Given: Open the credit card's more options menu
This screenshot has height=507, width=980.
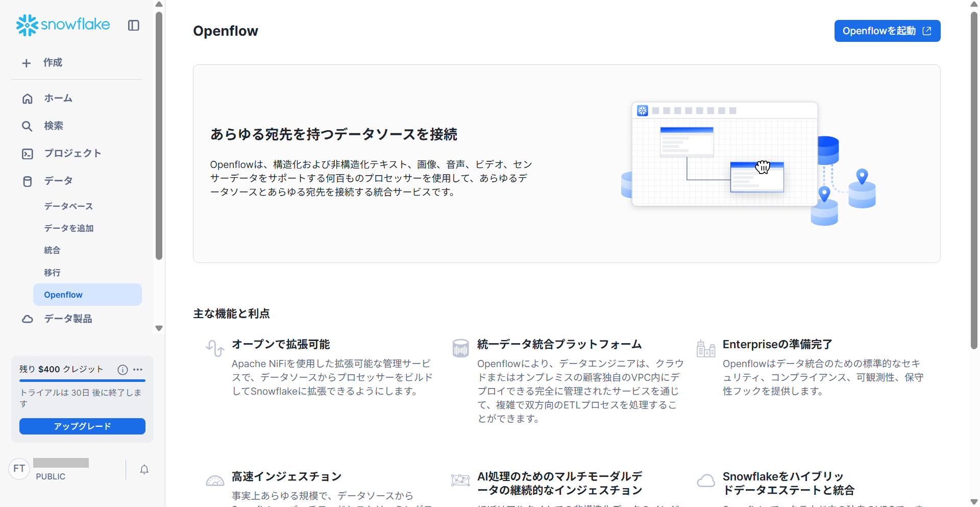Looking at the screenshot, I should (x=138, y=370).
